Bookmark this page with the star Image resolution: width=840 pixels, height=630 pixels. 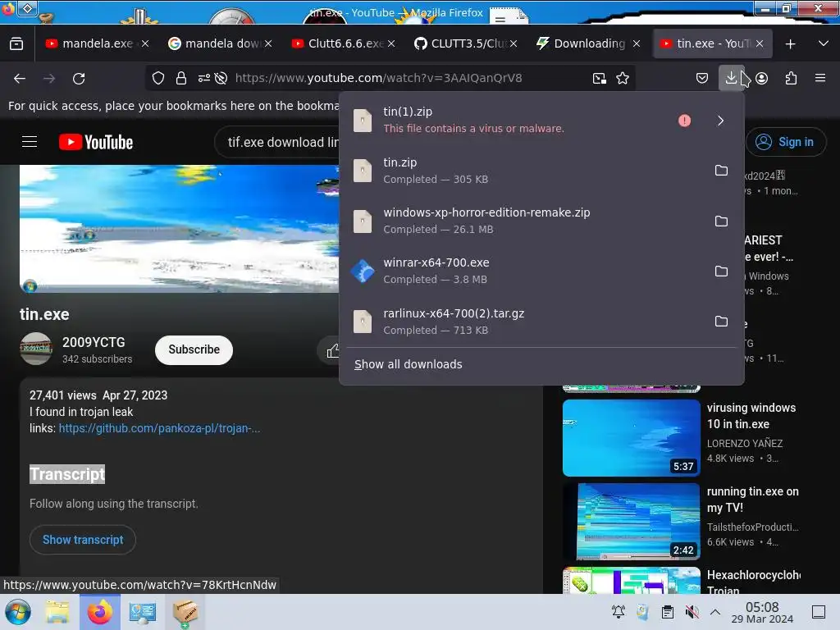coord(623,78)
